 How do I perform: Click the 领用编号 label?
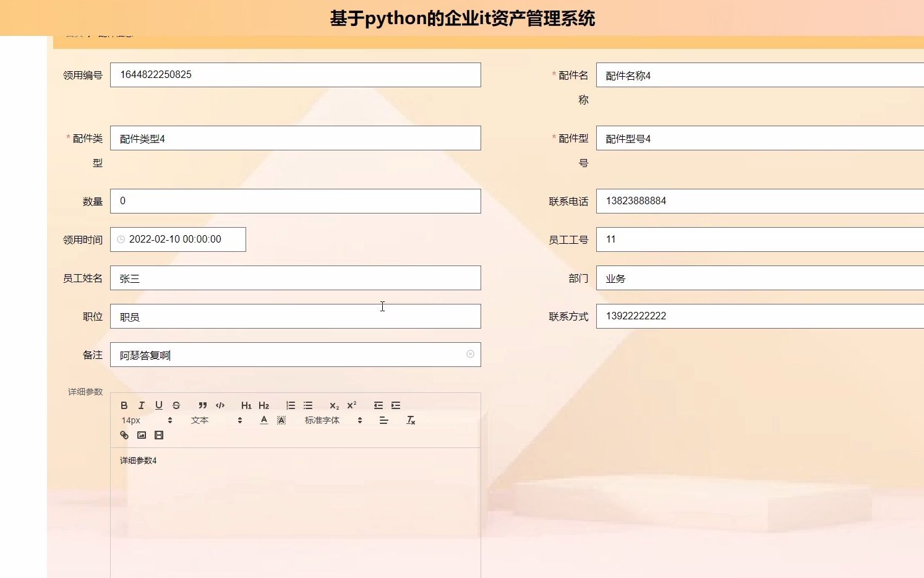(83, 75)
